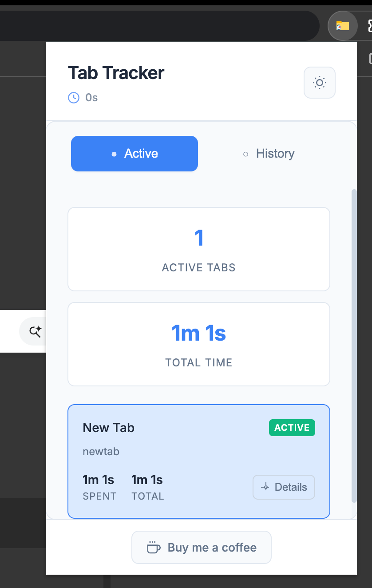Image resolution: width=372 pixels, height=588 pixels.
Task: Click the Active Tabs count card
Action: point(199,249)
